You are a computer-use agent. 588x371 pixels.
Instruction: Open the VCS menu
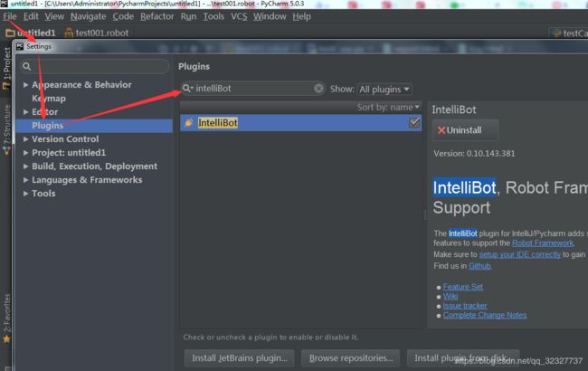tap(239, 16)
